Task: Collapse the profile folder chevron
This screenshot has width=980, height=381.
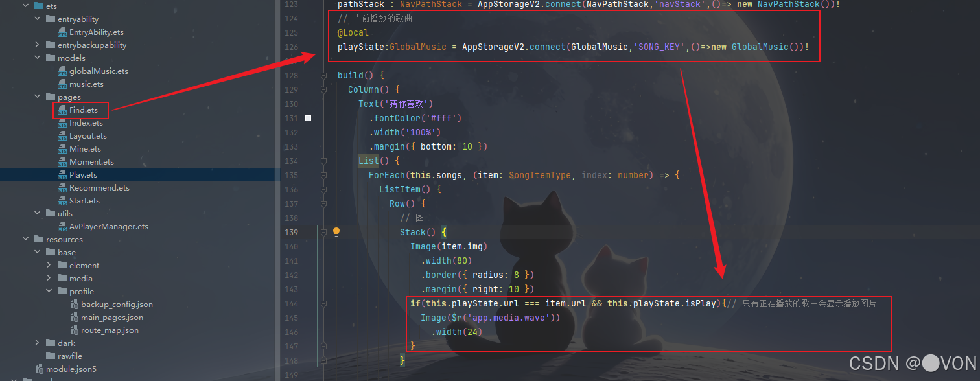Action: click(x=49, y=291)
